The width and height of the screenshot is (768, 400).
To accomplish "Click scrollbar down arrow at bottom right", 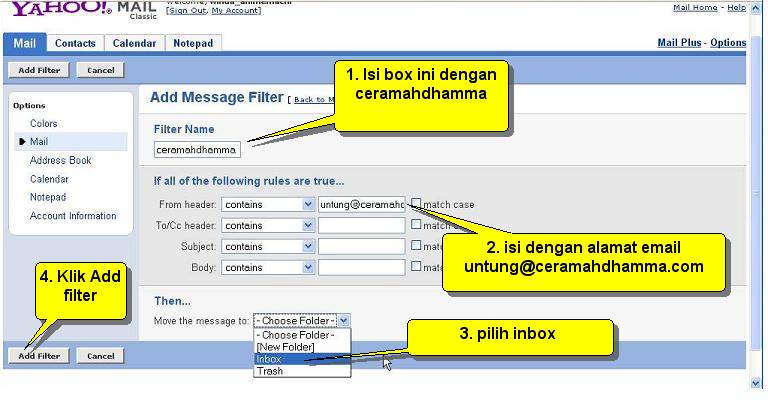I will pos(756,382).
